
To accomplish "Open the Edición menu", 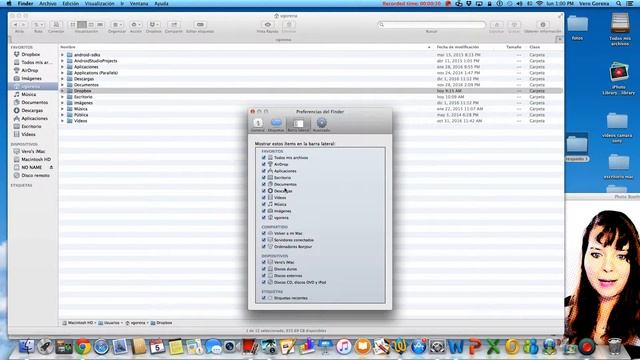I will (x=71, y=3).
